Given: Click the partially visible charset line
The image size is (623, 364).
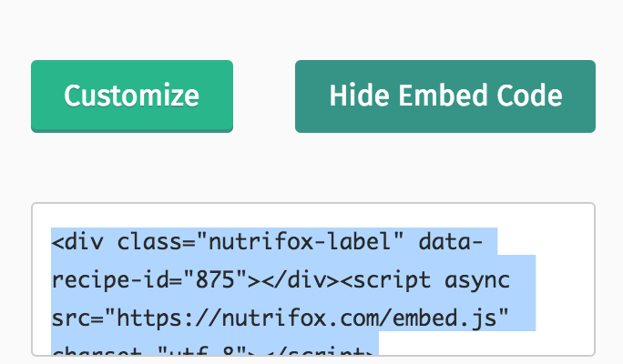Looking at the screenshot, I should coord(212,350).
